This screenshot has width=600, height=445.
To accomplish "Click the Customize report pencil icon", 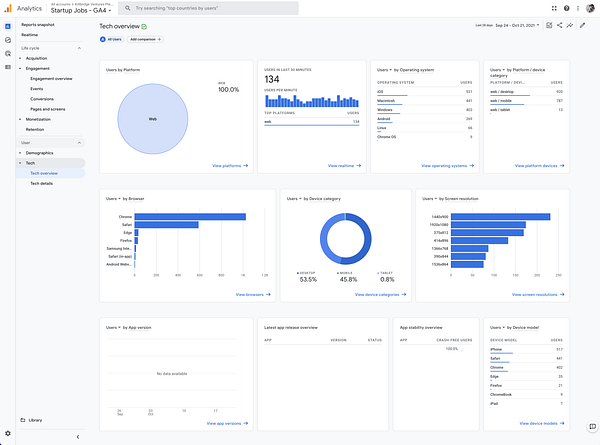I will [581, 25].
